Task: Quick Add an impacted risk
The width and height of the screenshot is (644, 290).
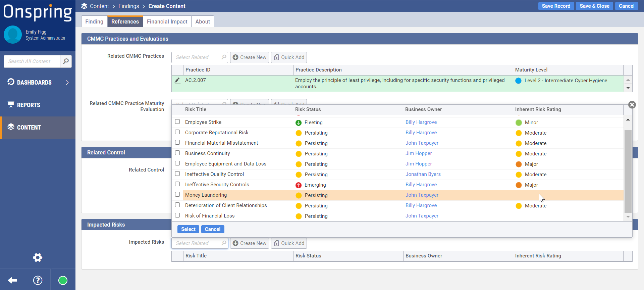Action: [289, 243]
